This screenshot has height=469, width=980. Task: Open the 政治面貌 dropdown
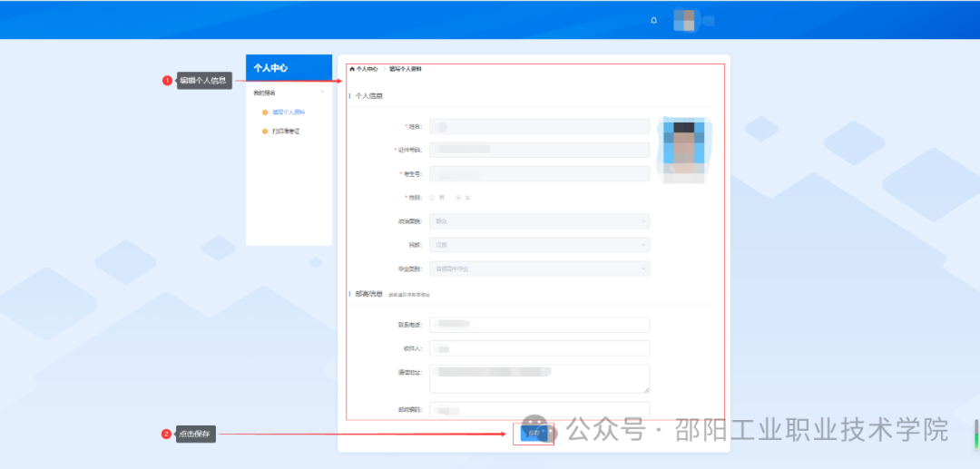coord(539,220)
